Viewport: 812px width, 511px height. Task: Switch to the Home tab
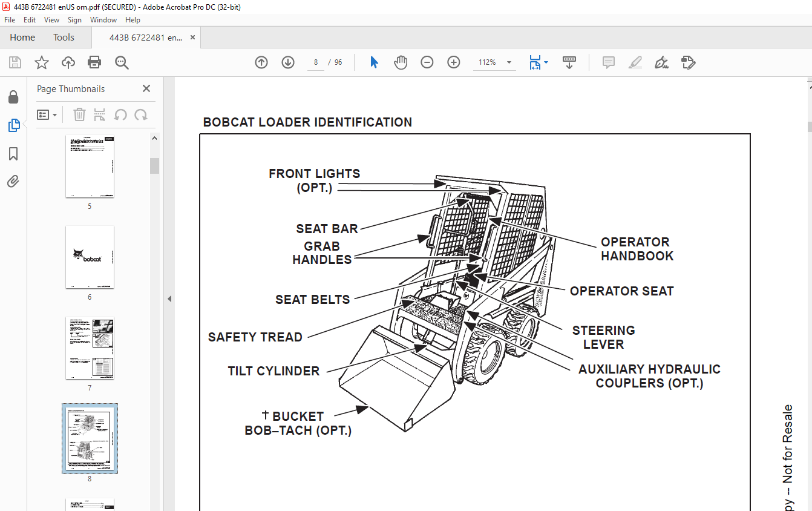[22, 38]
